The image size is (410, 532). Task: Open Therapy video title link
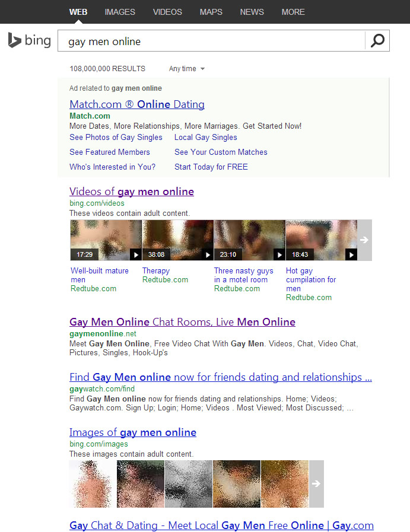pyautogui.click(x=156, y=271)
